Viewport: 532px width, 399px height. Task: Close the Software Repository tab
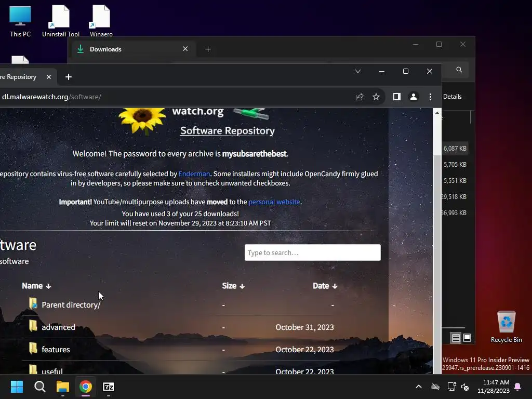49,77
